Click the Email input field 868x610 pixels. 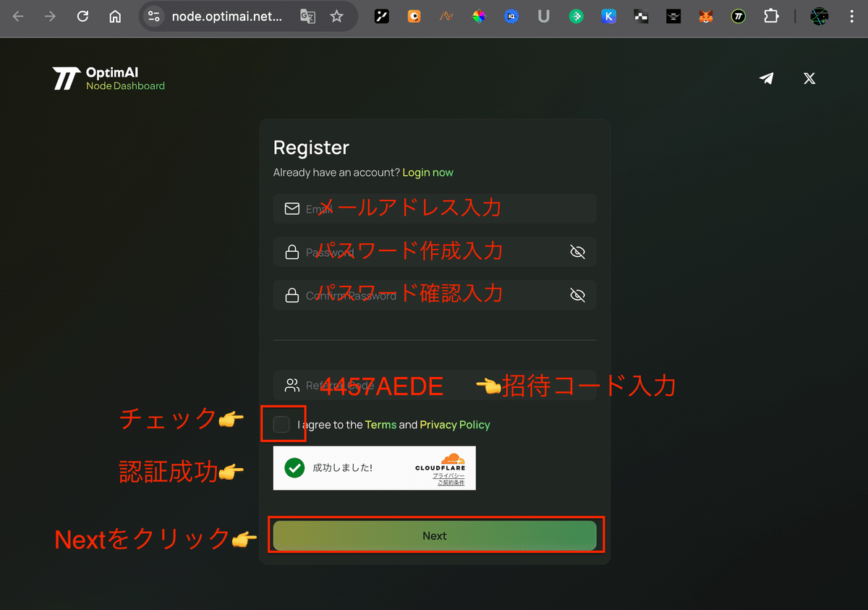tap(434, 208)
